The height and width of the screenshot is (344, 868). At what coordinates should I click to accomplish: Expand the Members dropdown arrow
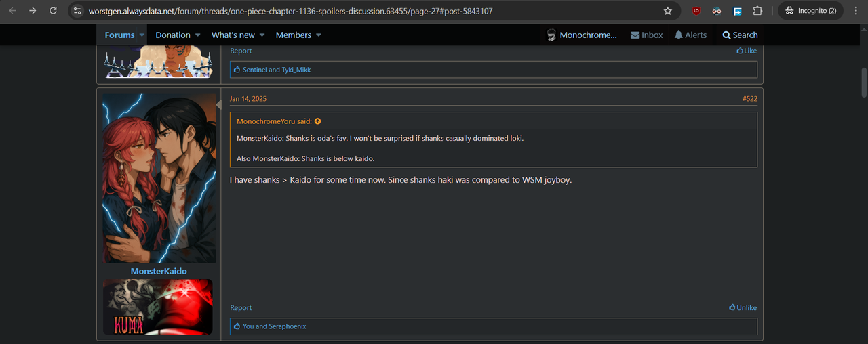coord(319,35)
